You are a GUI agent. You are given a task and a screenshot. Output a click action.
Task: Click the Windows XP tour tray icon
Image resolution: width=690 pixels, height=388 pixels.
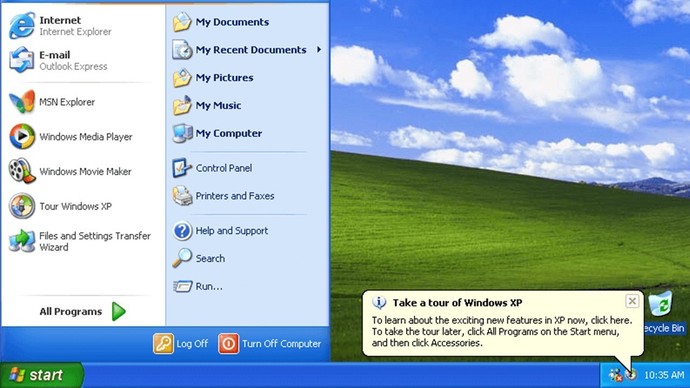pos(631,375)
